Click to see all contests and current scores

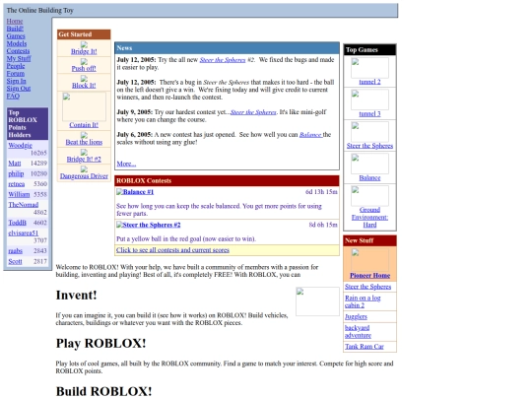tap(172, 250)
